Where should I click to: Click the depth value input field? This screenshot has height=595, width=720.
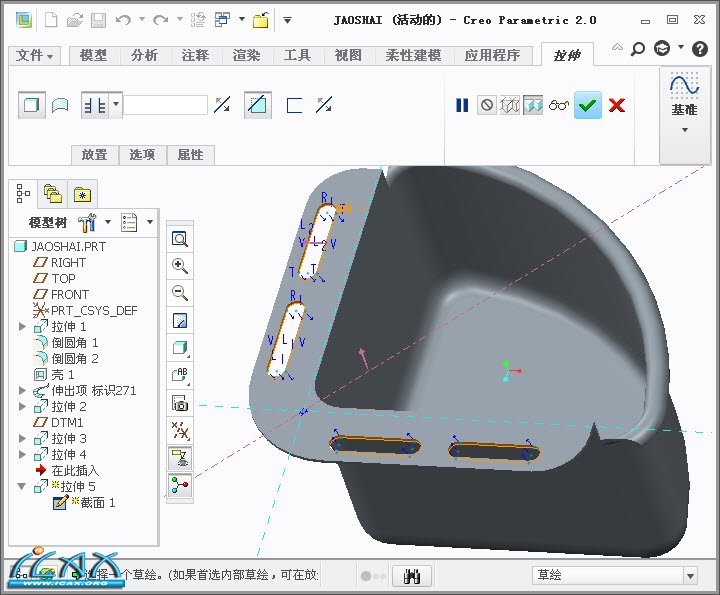(165, 105)
